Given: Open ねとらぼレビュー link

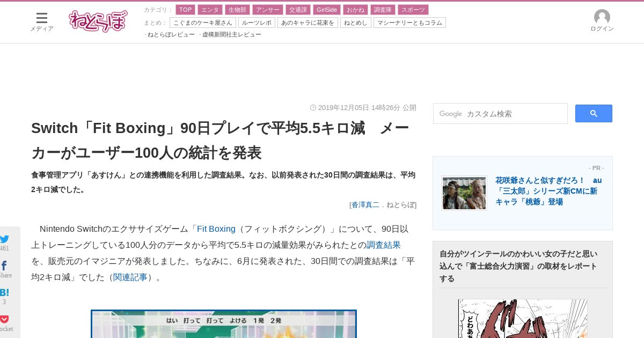Looking at the screenshot, I should [x=171, y=34].
